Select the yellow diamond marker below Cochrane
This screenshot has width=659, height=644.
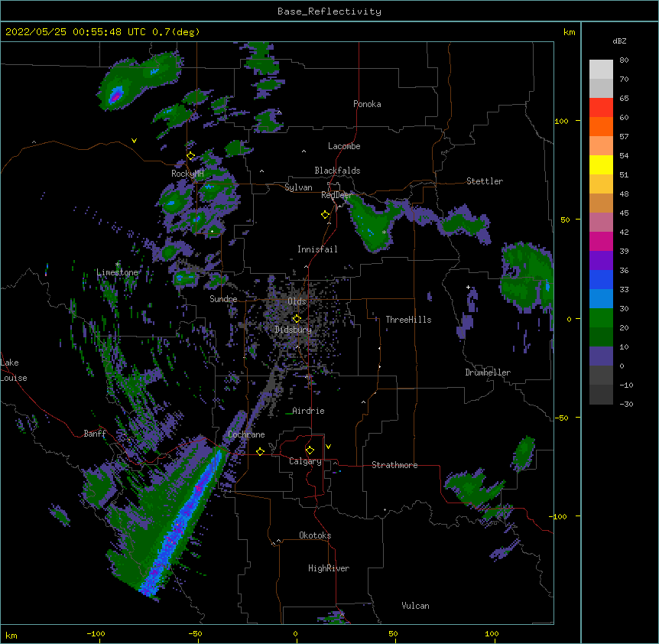point(260,451)
